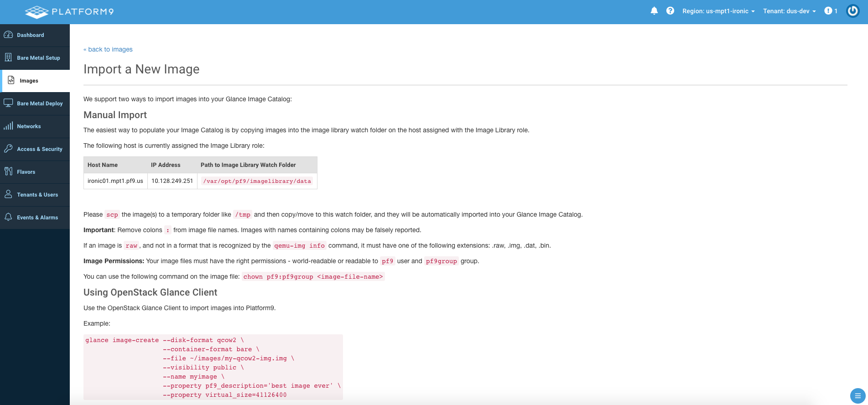Click the raw code snippet
This screenshot has height=405, width=868.
131,246
